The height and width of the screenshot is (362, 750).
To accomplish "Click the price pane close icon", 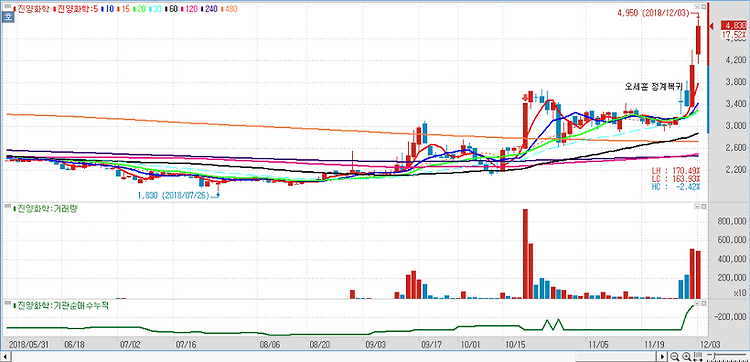I will point(703,7).
